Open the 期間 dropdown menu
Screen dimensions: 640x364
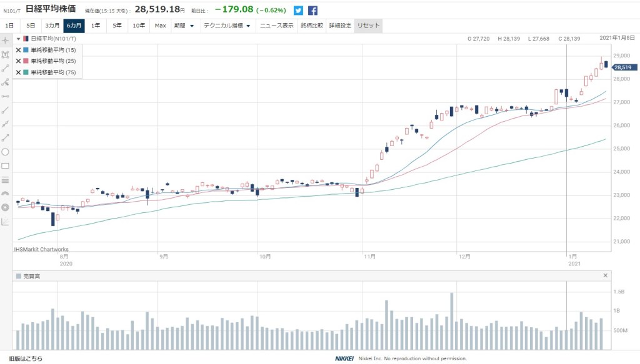coord(184,26)
